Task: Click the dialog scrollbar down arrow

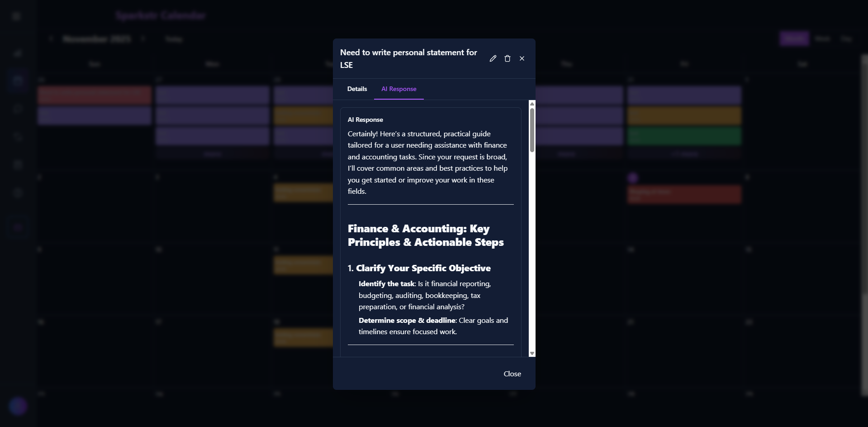Action: click(x=532, y=353)
